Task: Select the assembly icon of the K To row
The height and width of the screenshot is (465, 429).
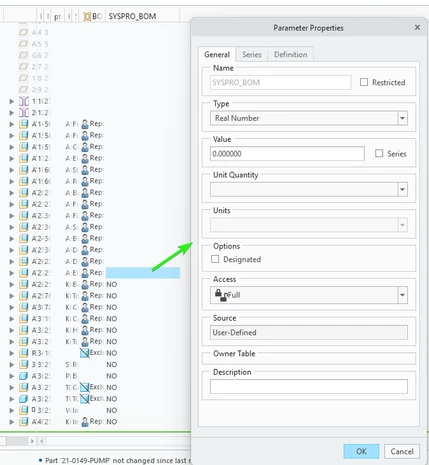Action: [24, 296]
